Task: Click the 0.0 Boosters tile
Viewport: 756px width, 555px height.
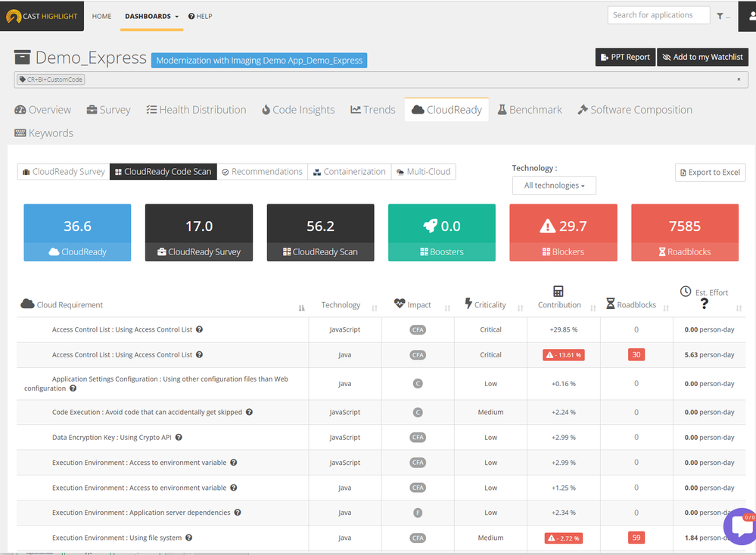Action: 442,232
